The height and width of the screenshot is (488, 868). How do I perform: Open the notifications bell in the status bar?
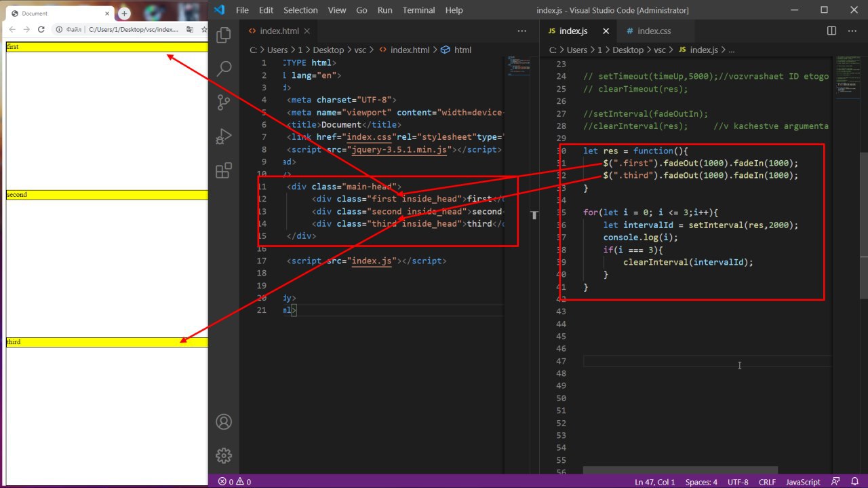point(854,482)
